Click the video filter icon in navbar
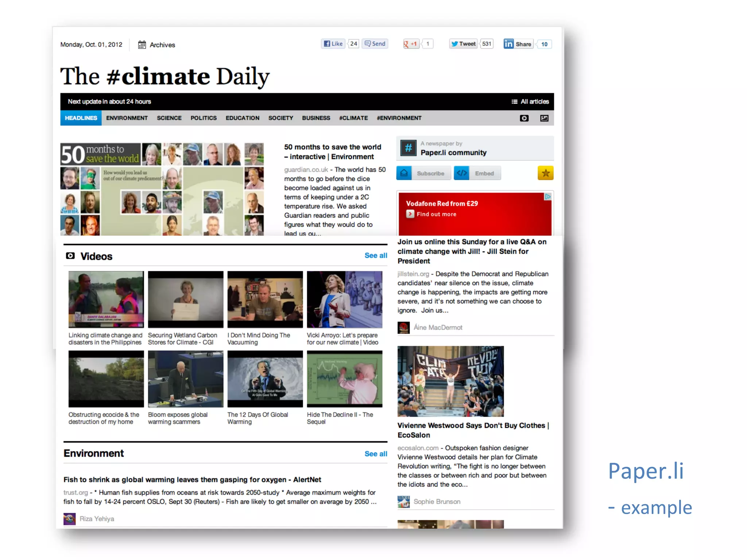 [x=524, y=118]
